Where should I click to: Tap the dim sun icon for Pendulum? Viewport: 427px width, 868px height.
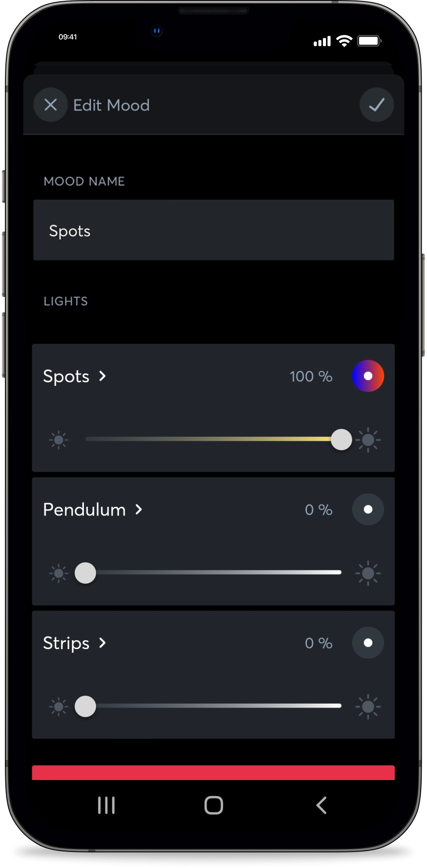pos(59,573)
